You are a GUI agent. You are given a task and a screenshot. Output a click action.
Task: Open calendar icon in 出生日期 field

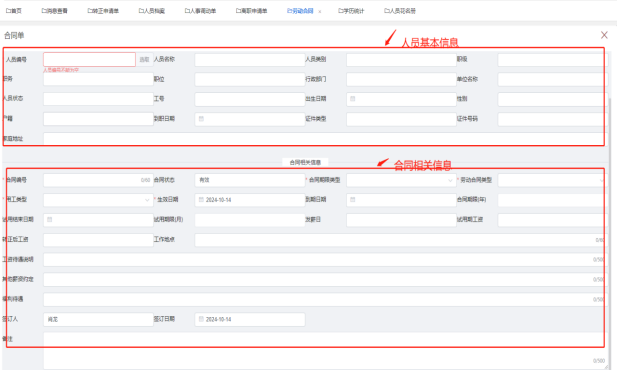pyautogui.click(x=353, y=99)
